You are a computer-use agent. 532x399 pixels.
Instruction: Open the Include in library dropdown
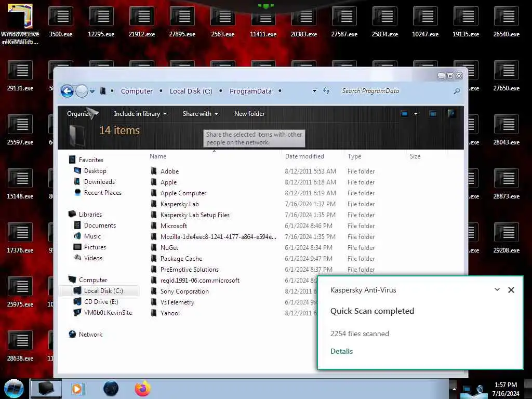click(x=140, y=114)
